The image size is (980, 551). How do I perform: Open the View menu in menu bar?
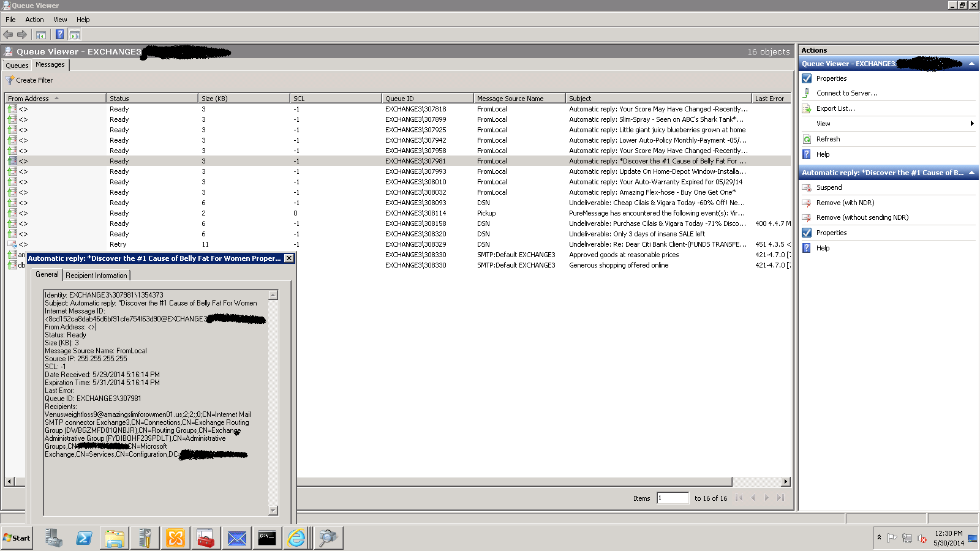point(60,20)
